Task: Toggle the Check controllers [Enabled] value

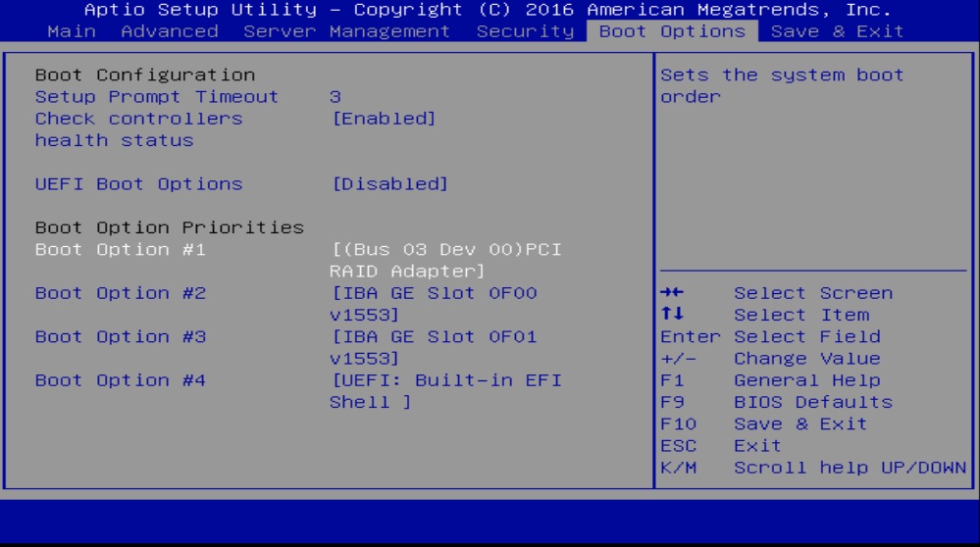Action: pos(384,119)
